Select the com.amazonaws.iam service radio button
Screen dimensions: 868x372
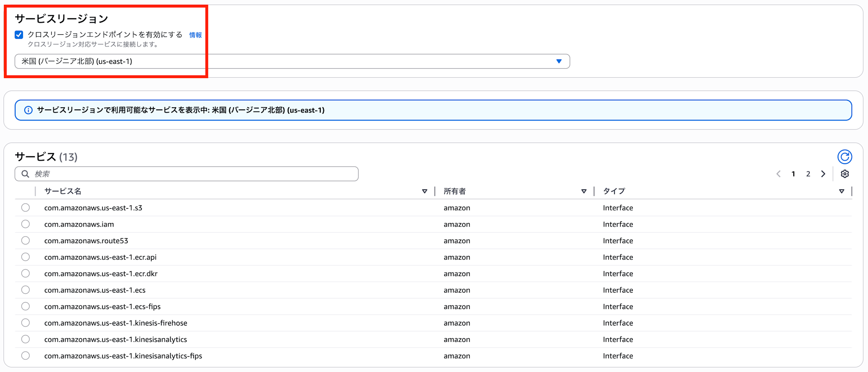click(x=26, y=224)
